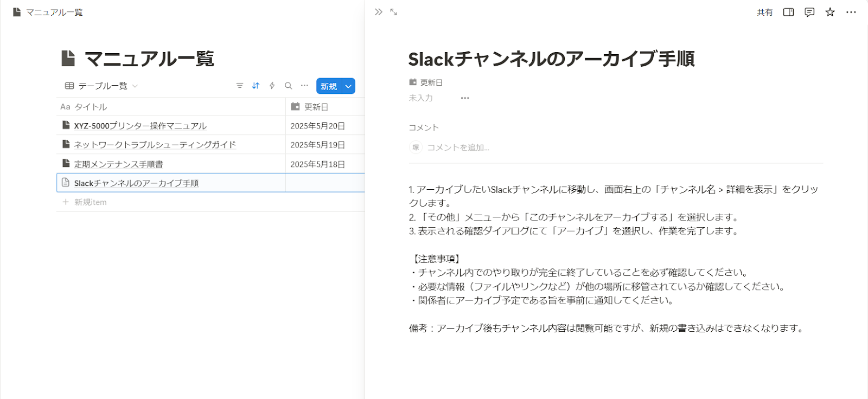
Task: Click the 2025年5月19日 date cell
Action: coord(325,145)
